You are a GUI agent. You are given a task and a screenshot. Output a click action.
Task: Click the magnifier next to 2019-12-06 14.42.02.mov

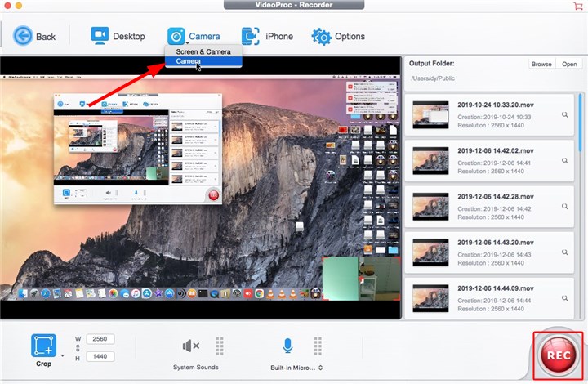pyautogui.click(x=564, y=160)
